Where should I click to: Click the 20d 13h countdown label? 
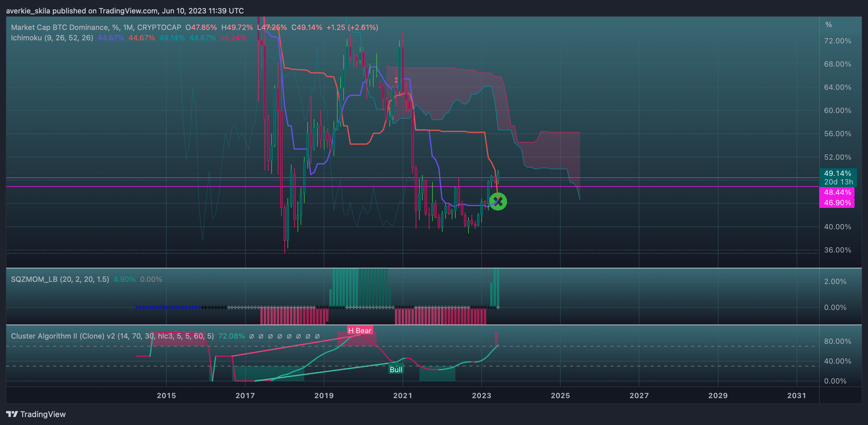coord(838,182)
